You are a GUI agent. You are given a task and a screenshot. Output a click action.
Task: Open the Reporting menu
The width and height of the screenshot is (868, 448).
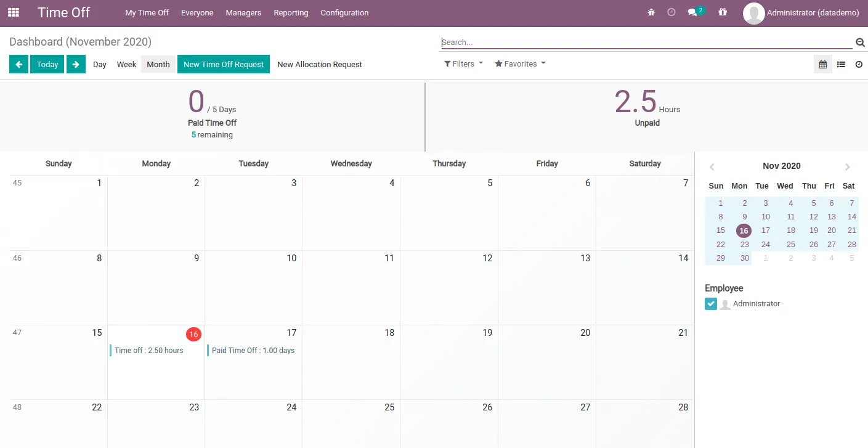(291, 12)
